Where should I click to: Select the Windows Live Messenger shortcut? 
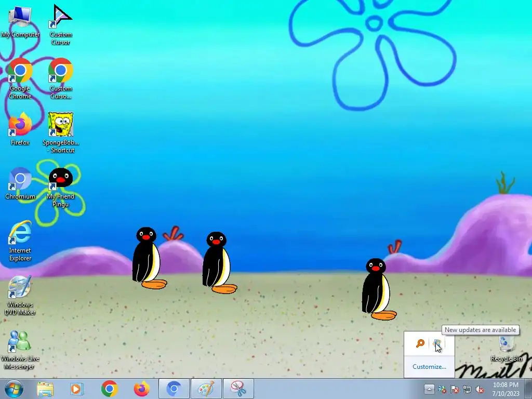click(x=20, y=349)
